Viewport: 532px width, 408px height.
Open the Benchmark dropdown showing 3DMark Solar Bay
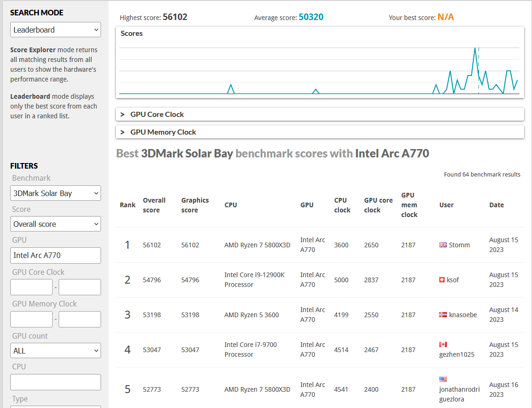56,193
